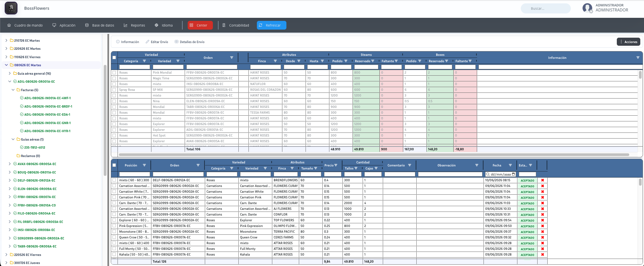Switch to the Detalles de Envío tab
Viewport: 644px width, 266px height.
[x=190, y=42]
